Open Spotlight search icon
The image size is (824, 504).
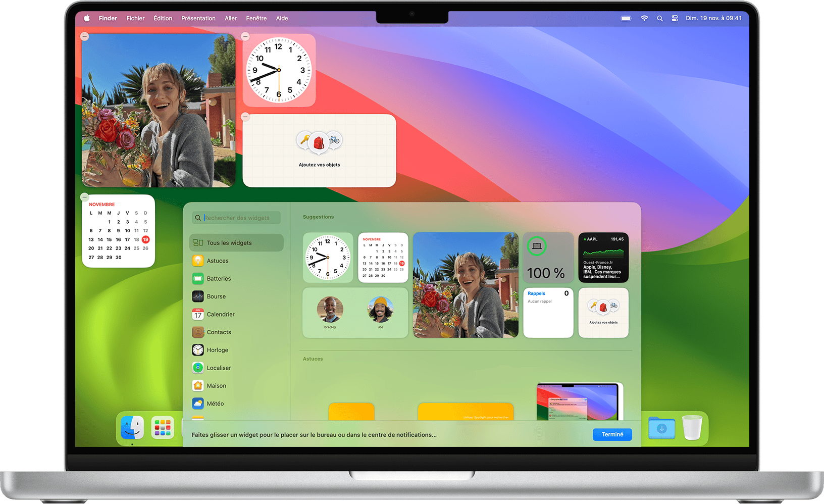[x=659, y=18]
